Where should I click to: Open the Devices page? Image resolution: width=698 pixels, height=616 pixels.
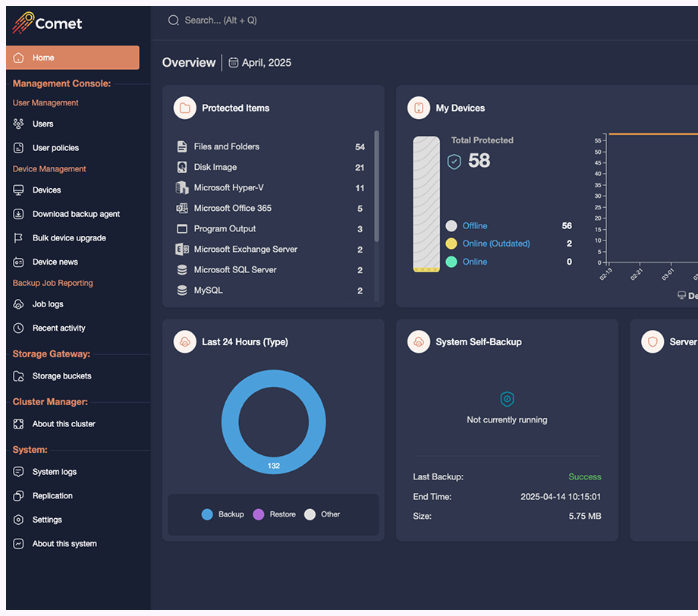point(47,190)
